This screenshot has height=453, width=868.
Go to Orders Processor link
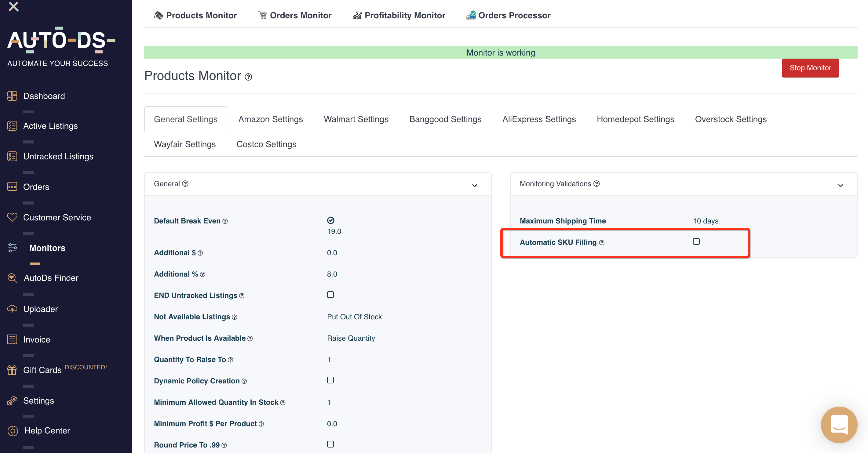508,15
